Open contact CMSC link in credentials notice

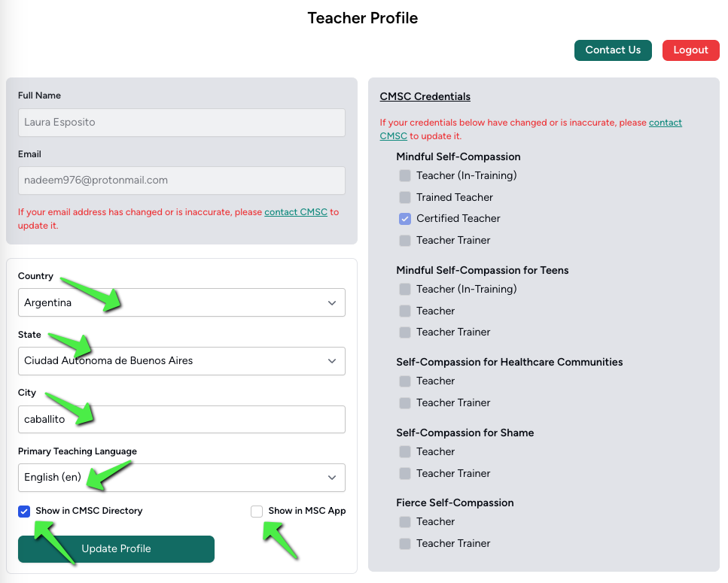(x=666, y=123)
